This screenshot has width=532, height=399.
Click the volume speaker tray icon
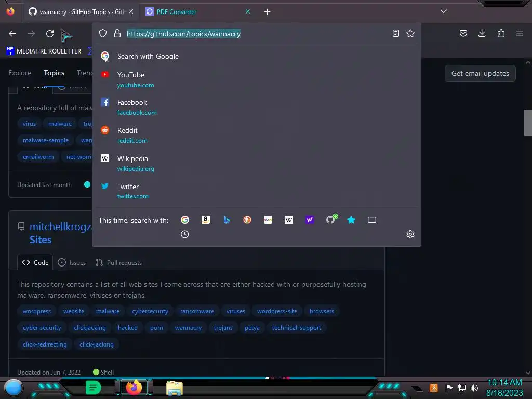pyautogui.click(x=474, y=388)
